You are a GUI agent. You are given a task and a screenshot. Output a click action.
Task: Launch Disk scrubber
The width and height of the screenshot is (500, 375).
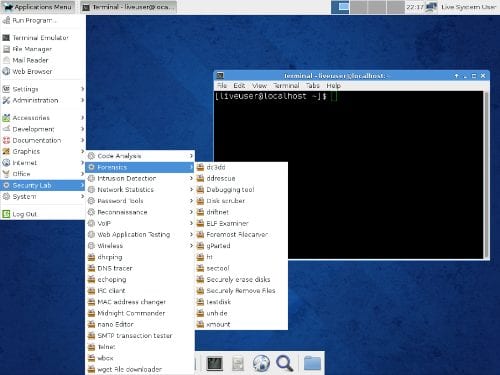(x=241, y=201)
